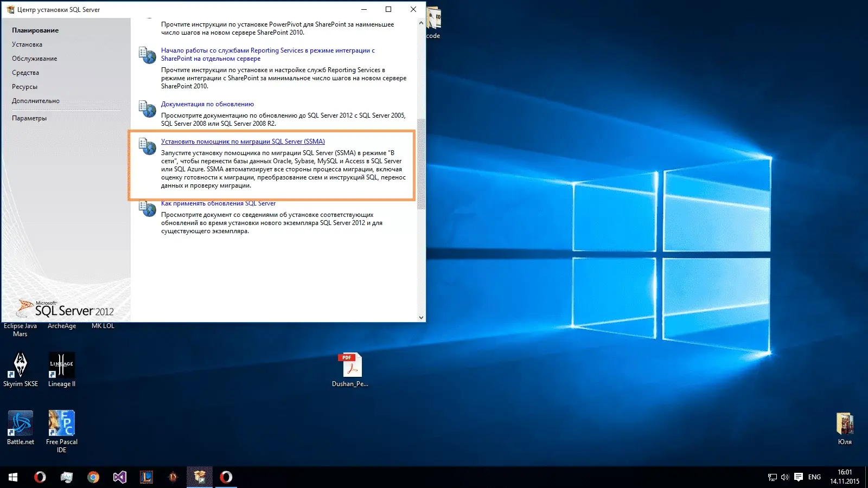Click the vertical scrollbar thumb
Viewport: 868px width, 488px height.
click(x=421, y=164)
